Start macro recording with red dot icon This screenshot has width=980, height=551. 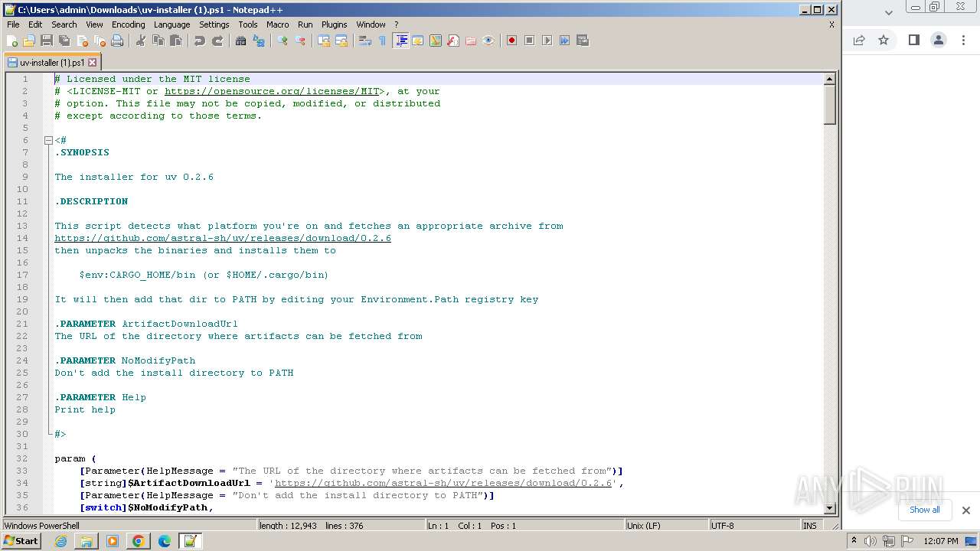click(x=511, y=41)
